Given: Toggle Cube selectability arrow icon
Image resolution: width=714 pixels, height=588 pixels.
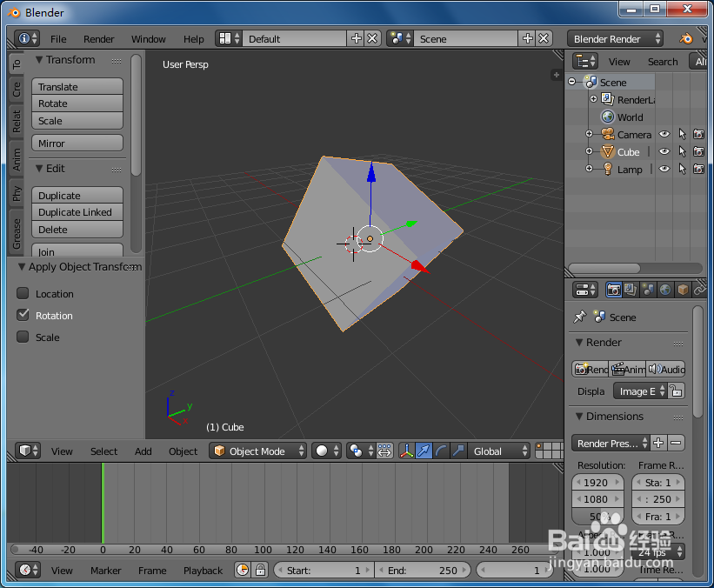Looking at the screenshot, I should [682, 151].
